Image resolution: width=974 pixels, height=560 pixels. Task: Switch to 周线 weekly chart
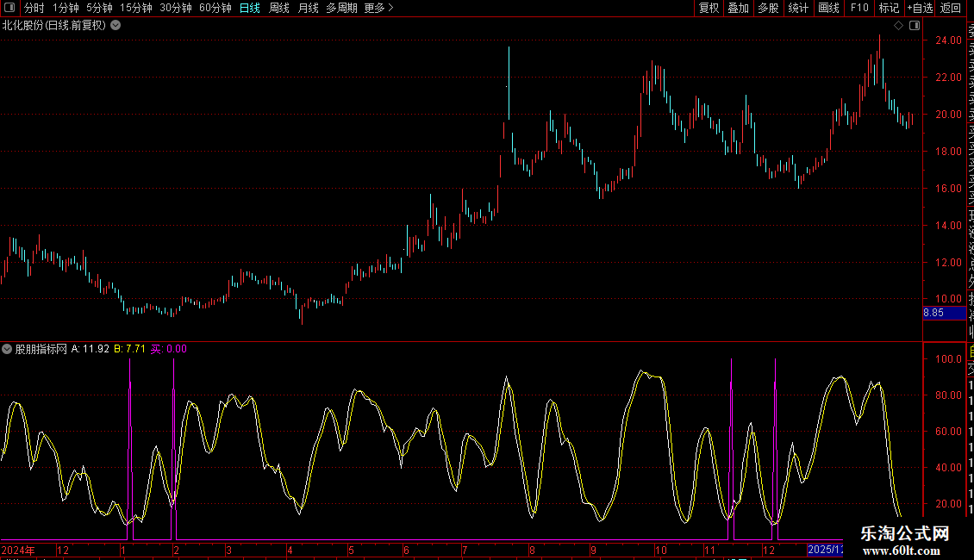tap(279, 8)
